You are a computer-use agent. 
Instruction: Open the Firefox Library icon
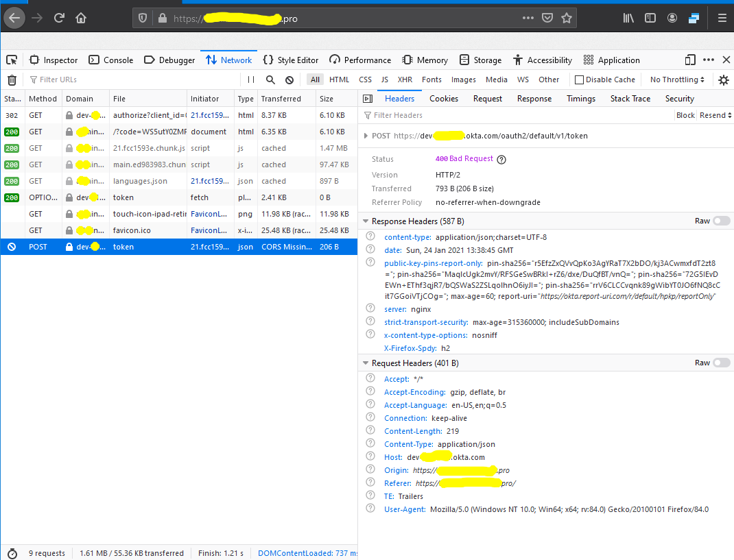pyautogui.click(x=628, y=18)
